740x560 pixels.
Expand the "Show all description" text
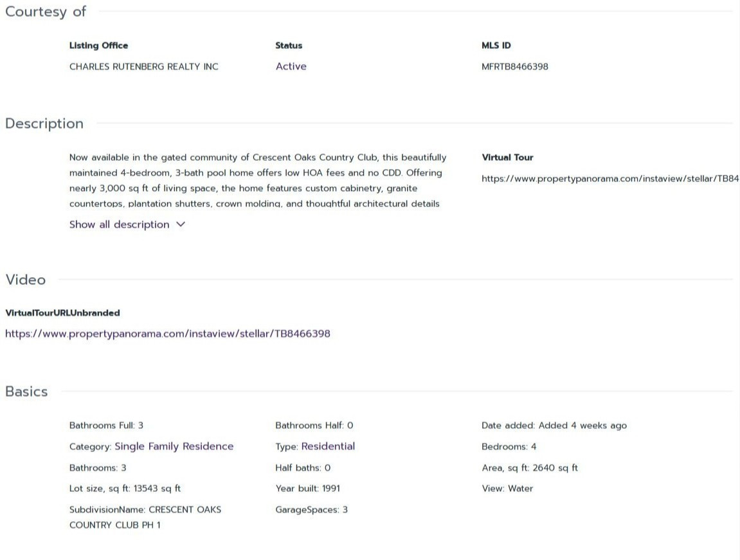[120, 224]
